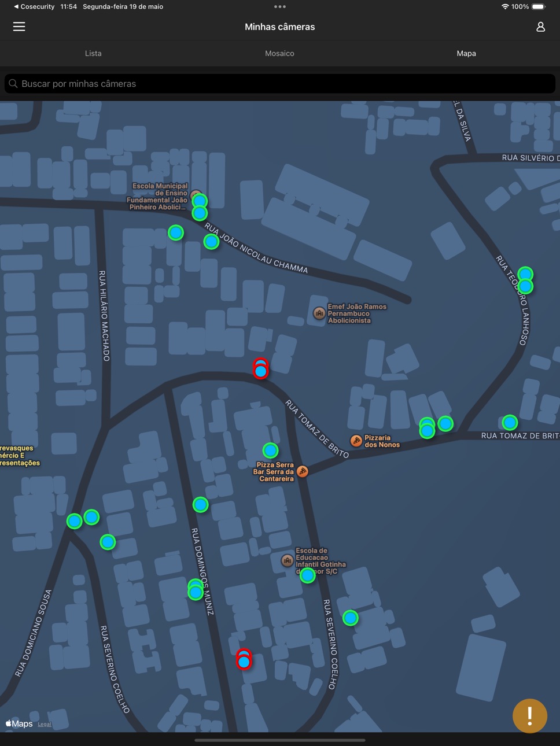
Task: Tap the orange exclamation alert button
Action: coord(530,716)
